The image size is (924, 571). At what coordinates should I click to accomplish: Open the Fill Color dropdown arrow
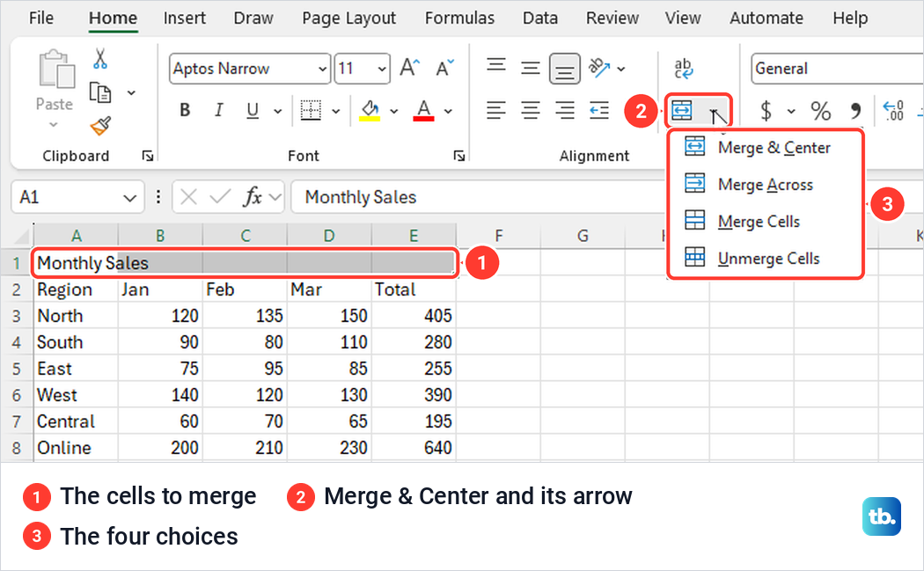click(393, 111)
